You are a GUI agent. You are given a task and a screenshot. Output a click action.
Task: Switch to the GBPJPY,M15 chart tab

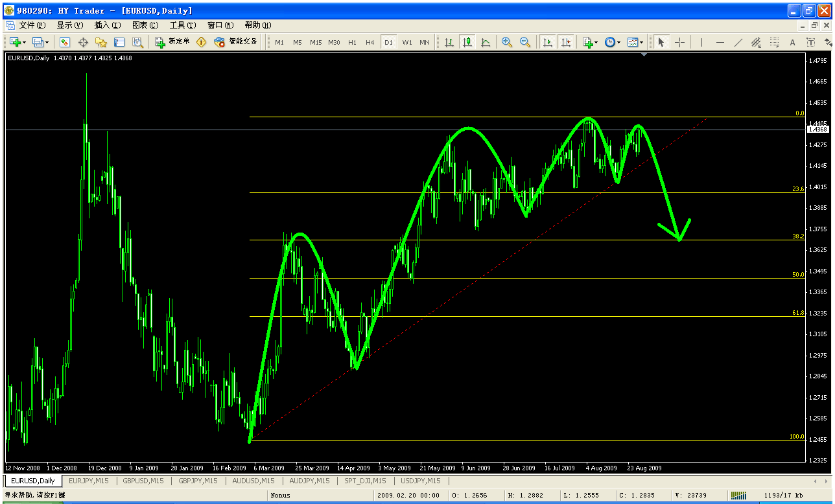point(199,481)
